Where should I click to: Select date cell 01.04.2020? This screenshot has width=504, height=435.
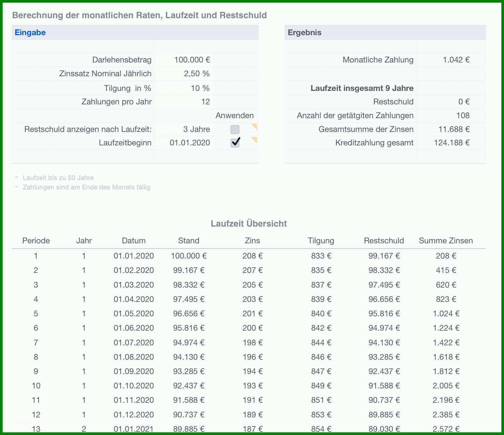pyautogui.click(x=134, y=299)
